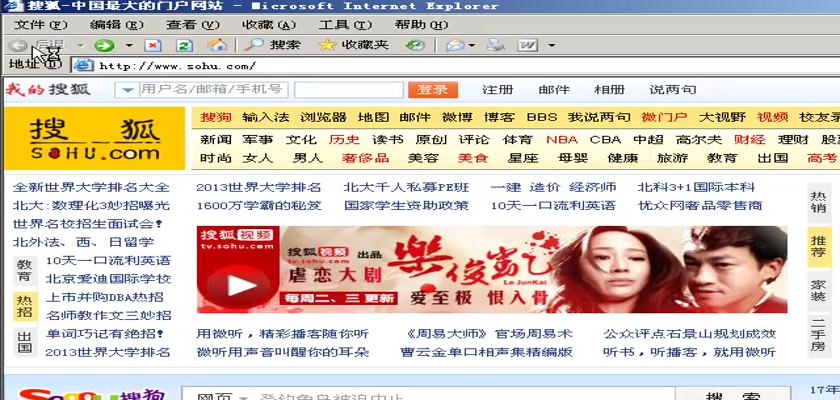Click the green Forward arrow button
Screen dimensions: 840x400
(x=104, y=46)
